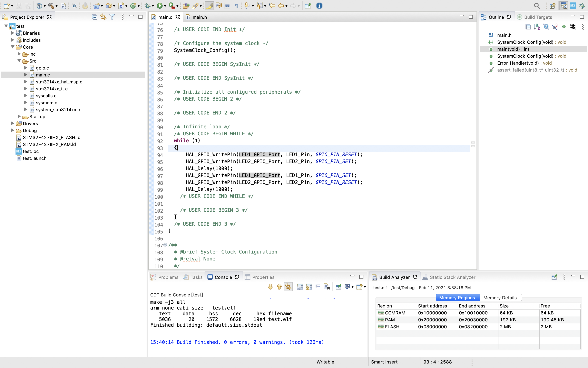The width and height of the screenshot is (588, 368).
Task: Toggle Mark Occurrences highlighter button
Action: (209, 6)
